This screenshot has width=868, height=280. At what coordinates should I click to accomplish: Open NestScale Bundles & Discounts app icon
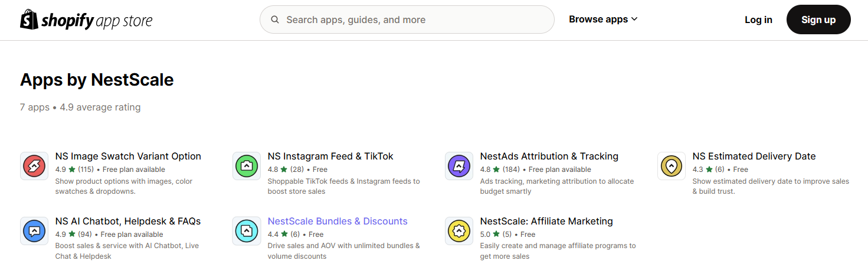[247, 231]
